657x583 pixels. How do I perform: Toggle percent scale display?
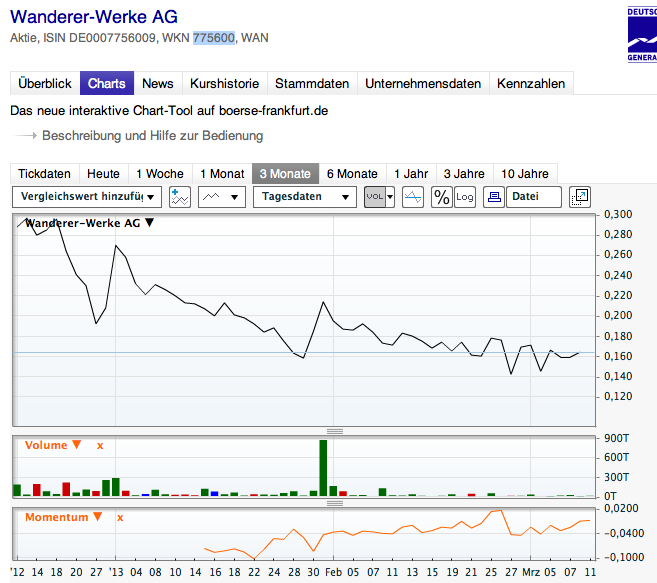click(441, 197)
